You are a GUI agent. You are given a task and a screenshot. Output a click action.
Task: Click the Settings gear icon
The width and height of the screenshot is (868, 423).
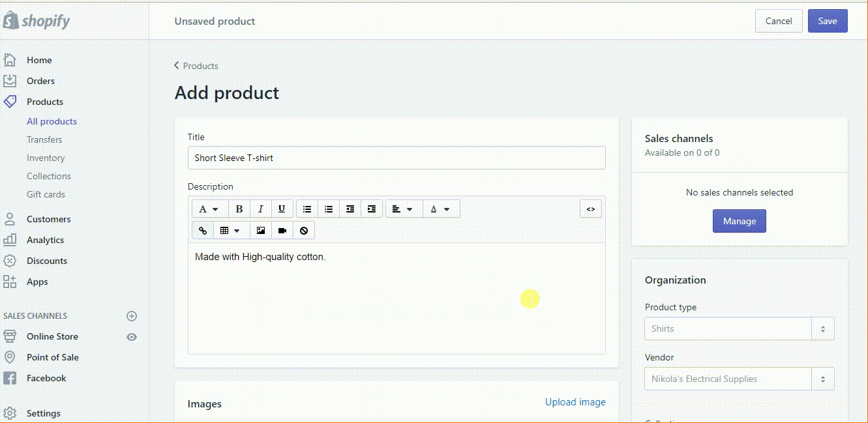click(x=10, y=413)
